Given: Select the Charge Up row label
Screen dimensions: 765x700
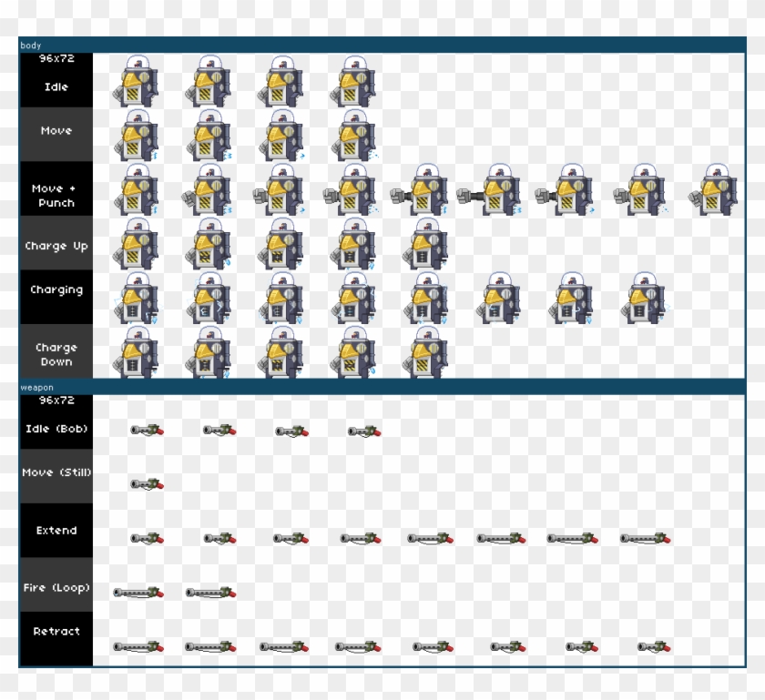Looking at the screenshot, I should pos(56,246).
